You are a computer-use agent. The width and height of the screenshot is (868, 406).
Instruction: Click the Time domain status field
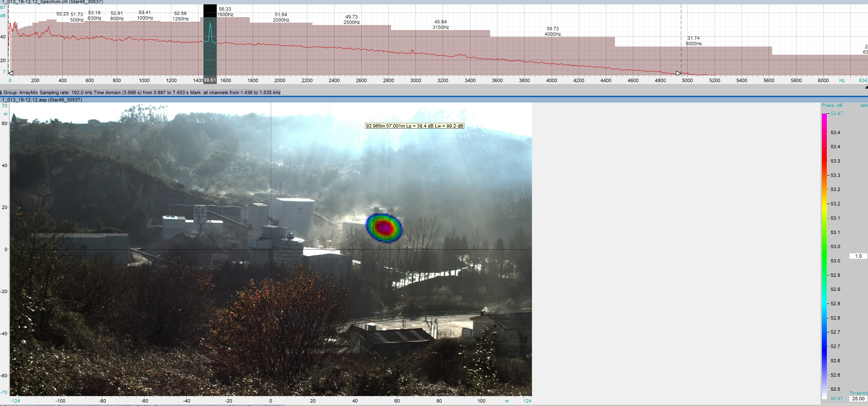[141, 93]
